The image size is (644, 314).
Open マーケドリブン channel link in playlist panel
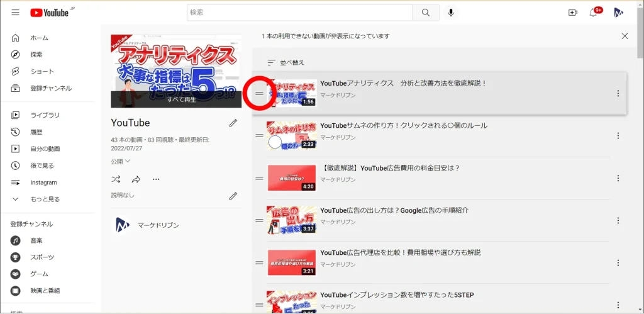pos(157,225)
